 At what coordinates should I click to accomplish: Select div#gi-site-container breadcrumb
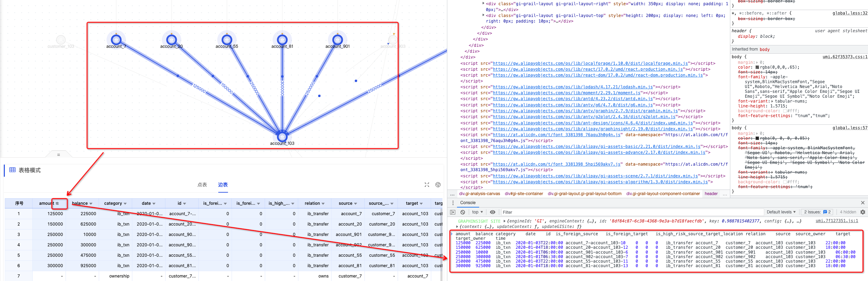524,194
